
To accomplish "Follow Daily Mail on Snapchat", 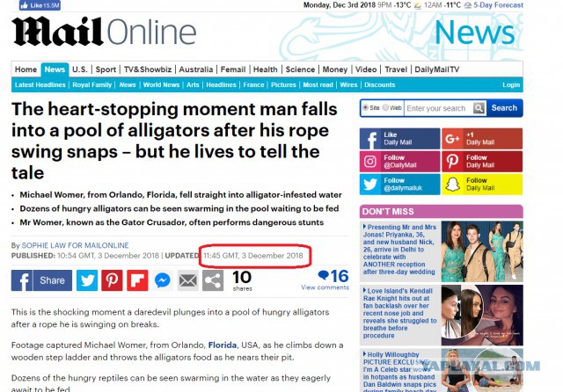I will point(482,185).
